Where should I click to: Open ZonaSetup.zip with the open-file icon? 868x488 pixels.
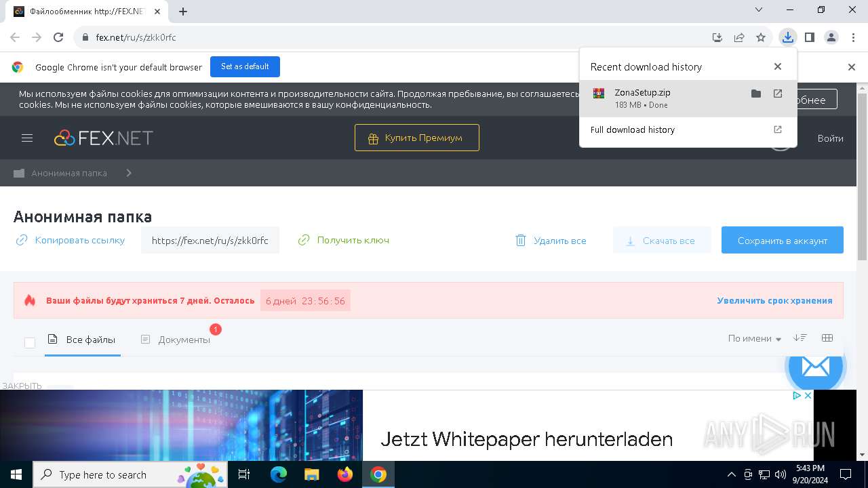778,94
